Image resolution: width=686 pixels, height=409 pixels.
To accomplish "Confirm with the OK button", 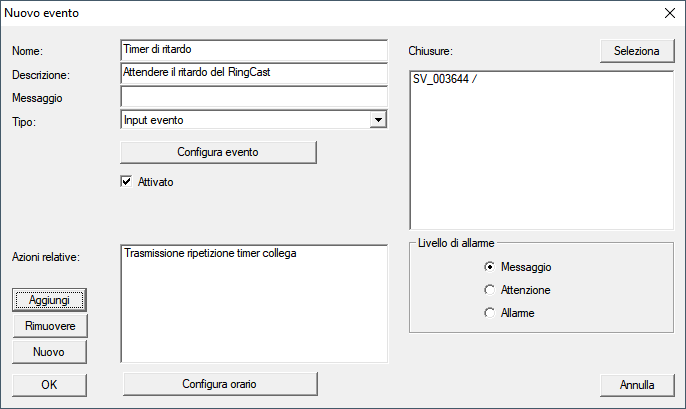I will tap(49, 384).
